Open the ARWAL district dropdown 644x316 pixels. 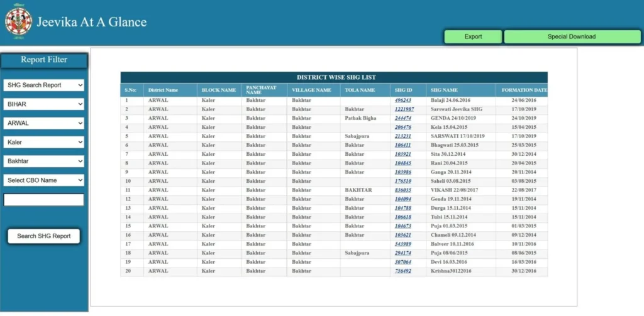tap(43, 123)
